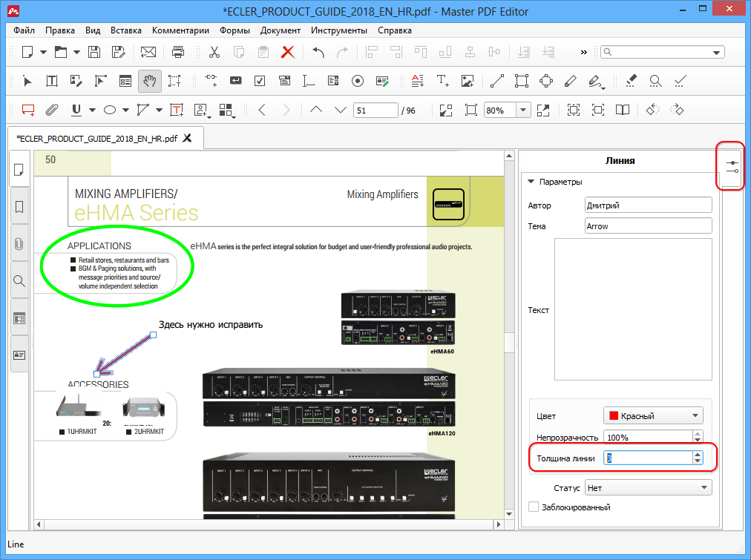Select the Hand tool
Image resolution: width=751 pixels, height=560 pixels.
[x=149, y=81]
